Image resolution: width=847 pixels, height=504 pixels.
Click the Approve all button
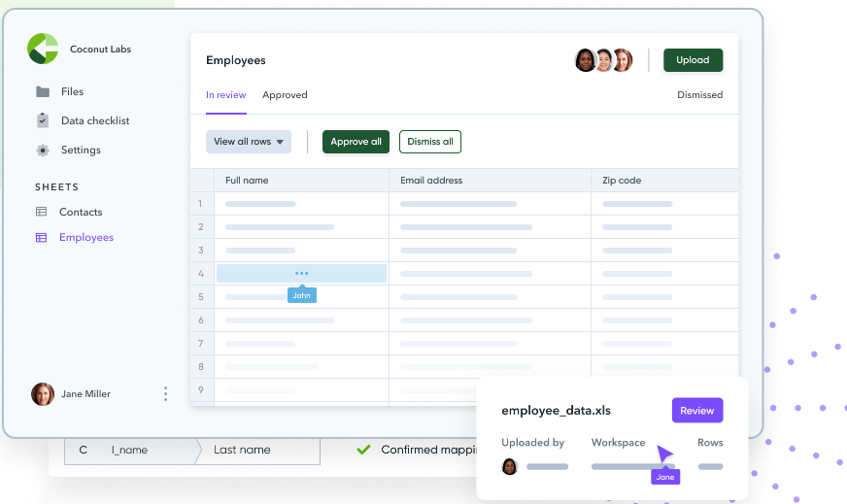pos(356,142)
